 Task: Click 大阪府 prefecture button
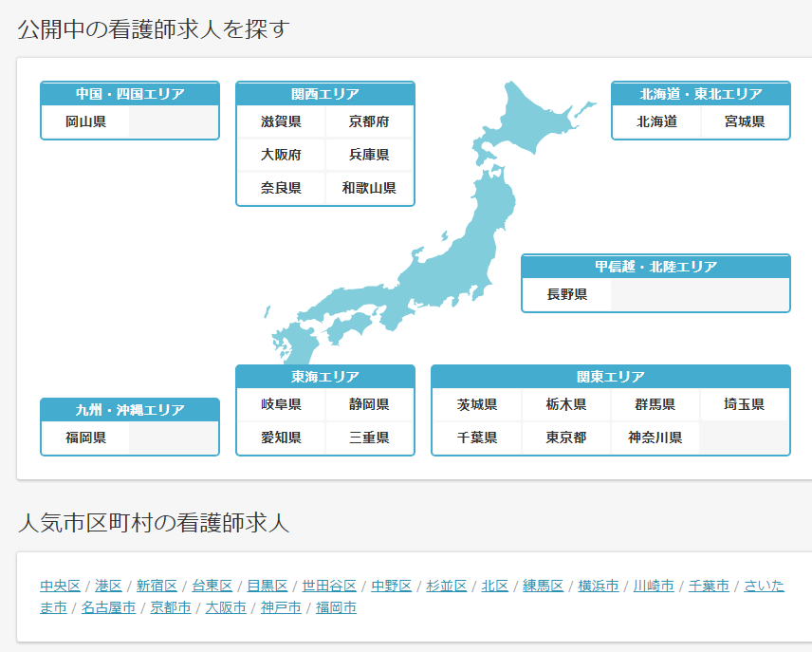[281, 155]
